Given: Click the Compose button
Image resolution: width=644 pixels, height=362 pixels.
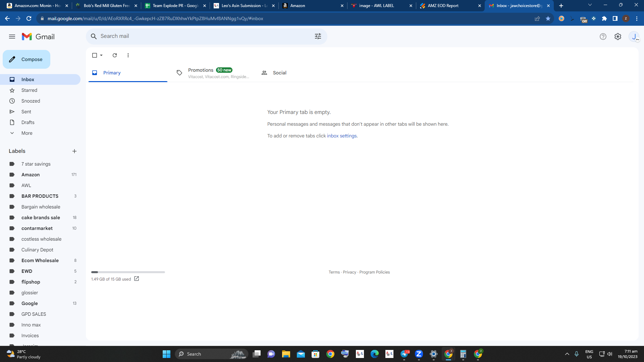Looking at the screenshot, I should [26, 59].
